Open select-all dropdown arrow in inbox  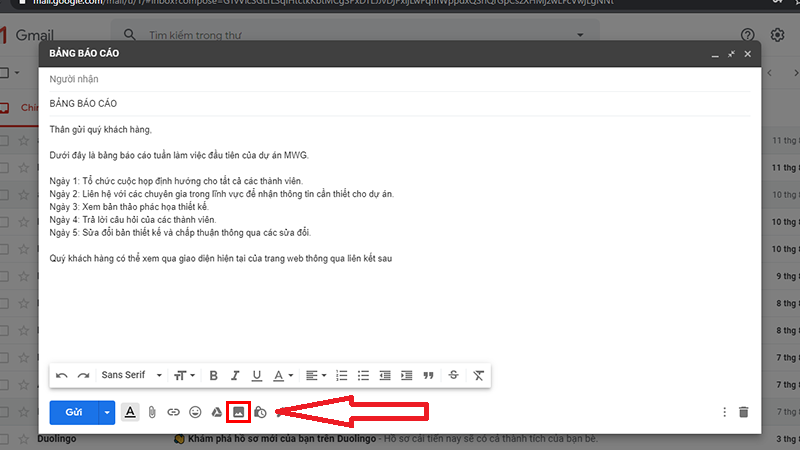[x=17, y=72]
